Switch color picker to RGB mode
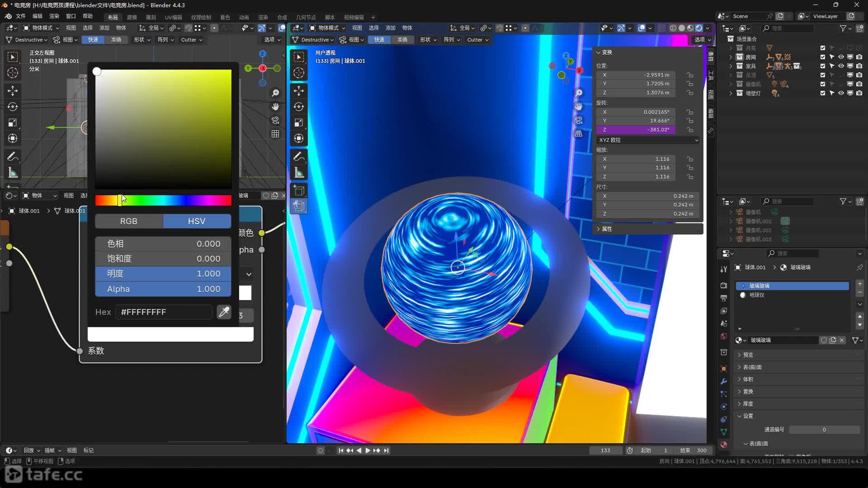 pos(129,221)
